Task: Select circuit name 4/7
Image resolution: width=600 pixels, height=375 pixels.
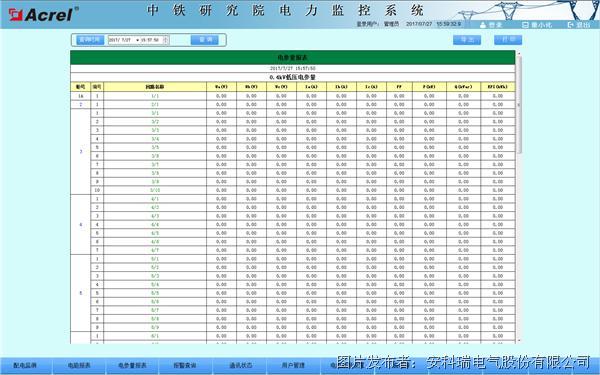Action: (x=155, y=250)
